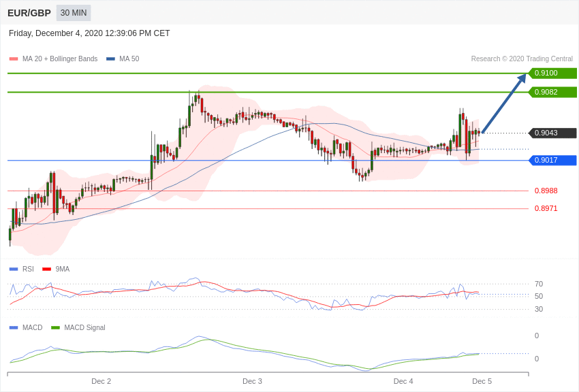Image resolution: width=579 pixels, height=392 pixels.
Task: Click the RSI 70 axis value
Action: tap(539, 284)
